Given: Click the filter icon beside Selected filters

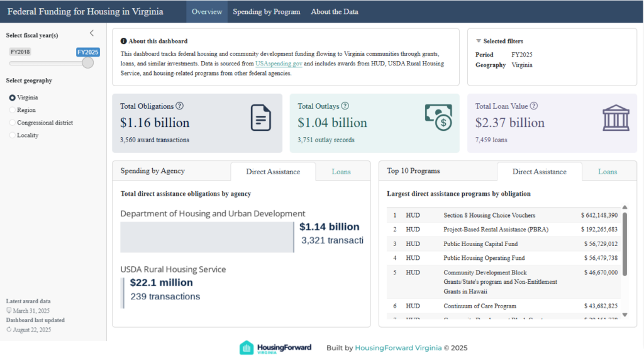Looking at the screenshot, I should 478,41.
